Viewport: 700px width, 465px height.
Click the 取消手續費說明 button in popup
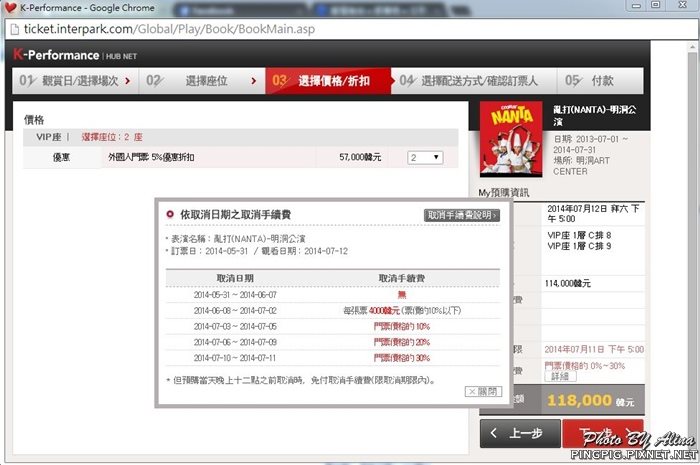[x=462, y=215]
